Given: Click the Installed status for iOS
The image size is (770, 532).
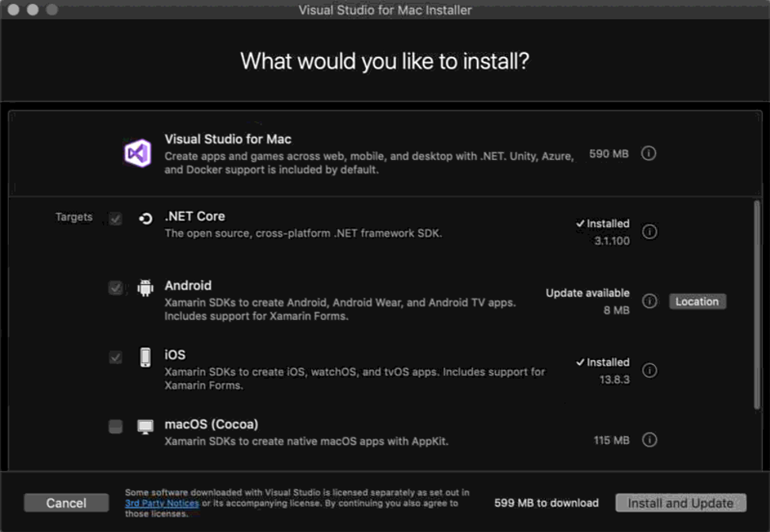Looking at the screenshot, I should (x=603, y=363).
